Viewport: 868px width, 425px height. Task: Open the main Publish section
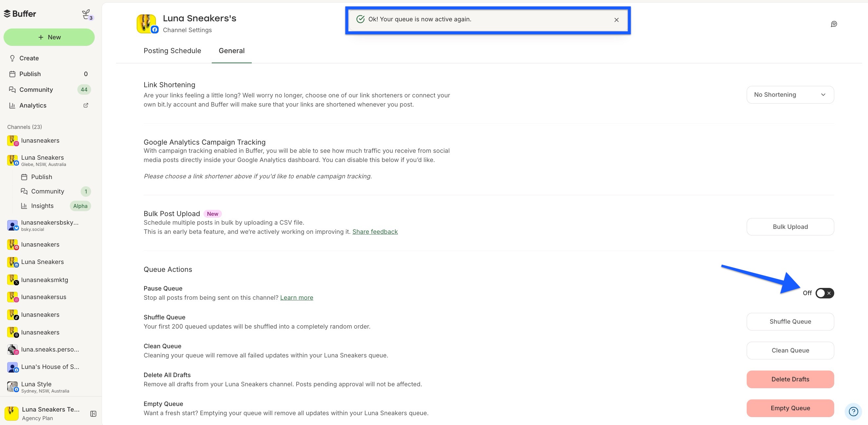(49, 74)
